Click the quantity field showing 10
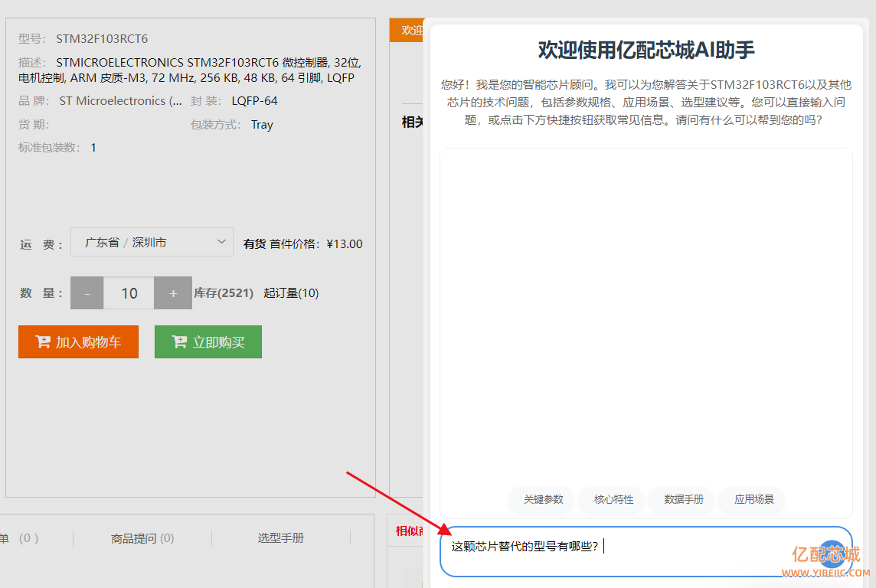The width and height of the screenshot is (876, 588). pos(129,293)
